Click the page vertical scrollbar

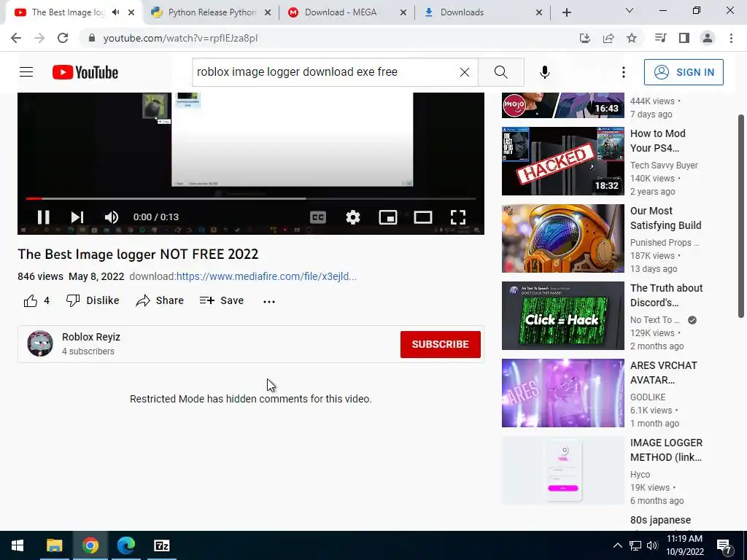point(741,216)
